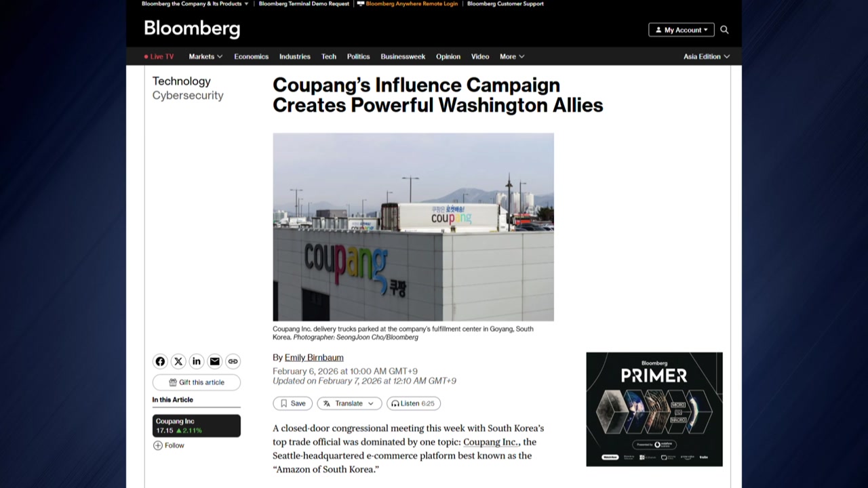Image resolution: width=868 pixels, height=488 pixels.
Task: Gift this article
Action: click(197, 382)
